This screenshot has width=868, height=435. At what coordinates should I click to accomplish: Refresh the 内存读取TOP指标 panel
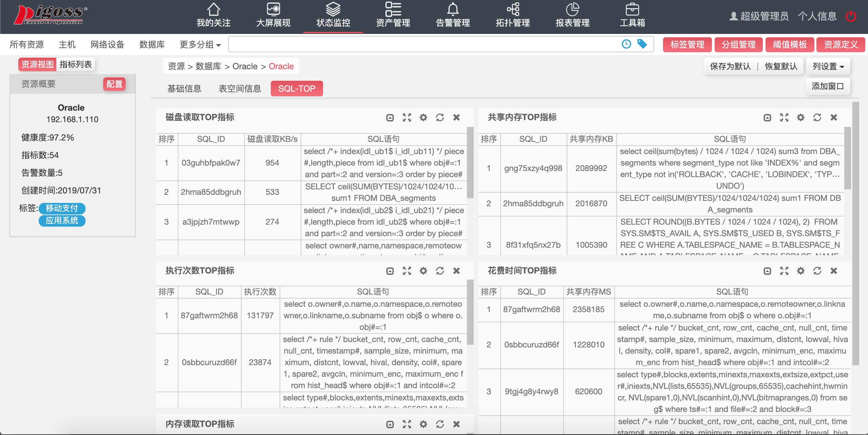click(440, 424)
